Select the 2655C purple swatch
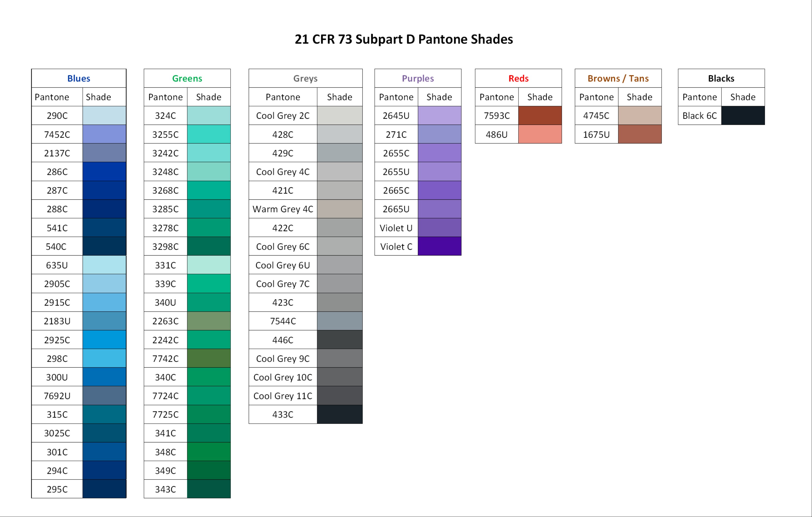812x517 pixels. coord(439,153)
